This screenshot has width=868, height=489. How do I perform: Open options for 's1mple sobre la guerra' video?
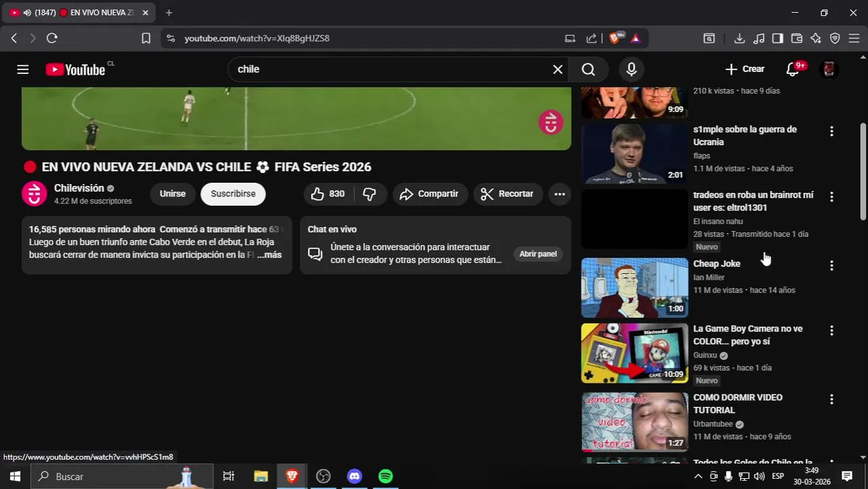click(x=831, y=131)
